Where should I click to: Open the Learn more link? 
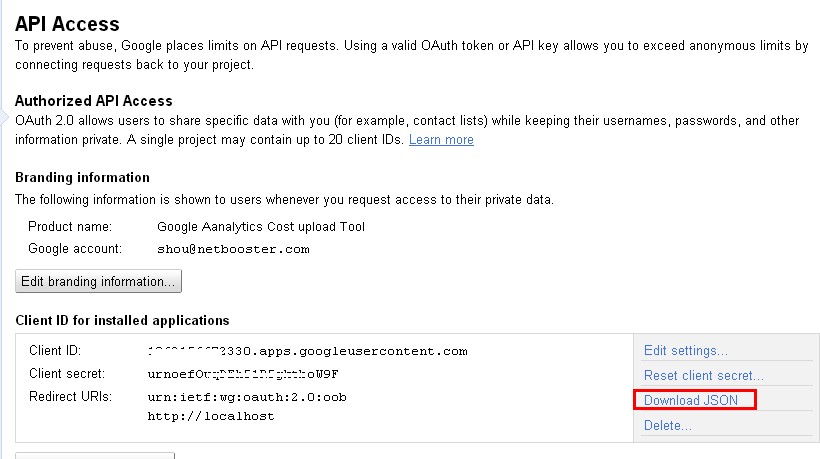[441, 140]
